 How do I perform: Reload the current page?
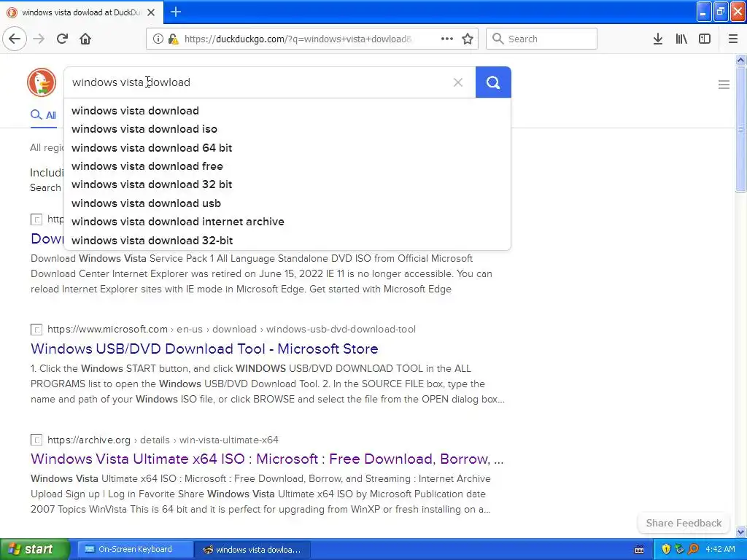tap(62, 39)
